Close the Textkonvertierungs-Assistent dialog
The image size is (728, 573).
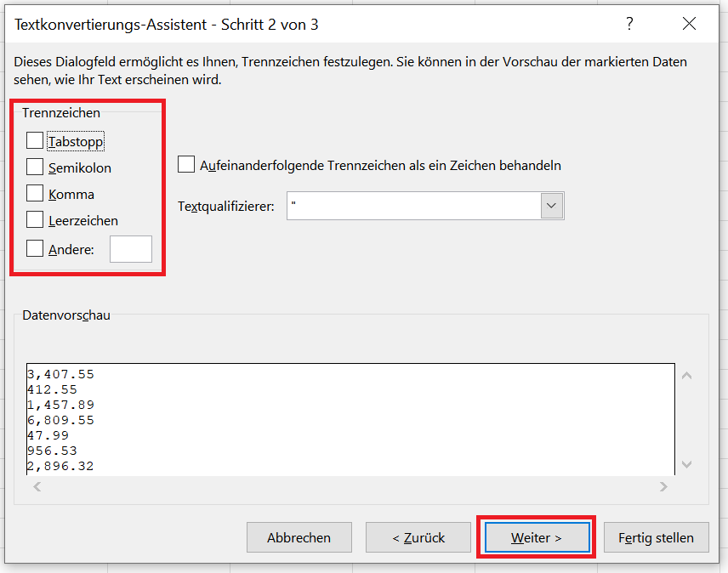point(689,24)
